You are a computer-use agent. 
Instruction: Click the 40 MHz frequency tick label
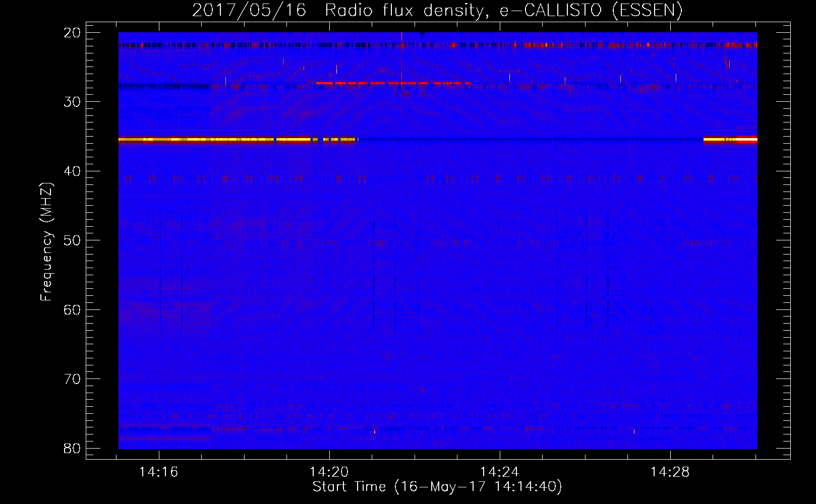72,171
